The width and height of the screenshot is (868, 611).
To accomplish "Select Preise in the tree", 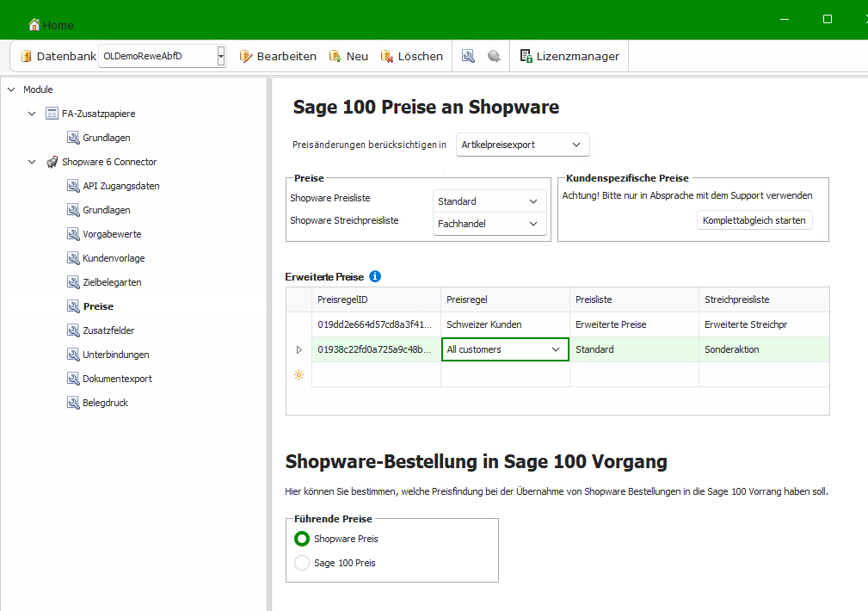I will (x=98, y=306).
